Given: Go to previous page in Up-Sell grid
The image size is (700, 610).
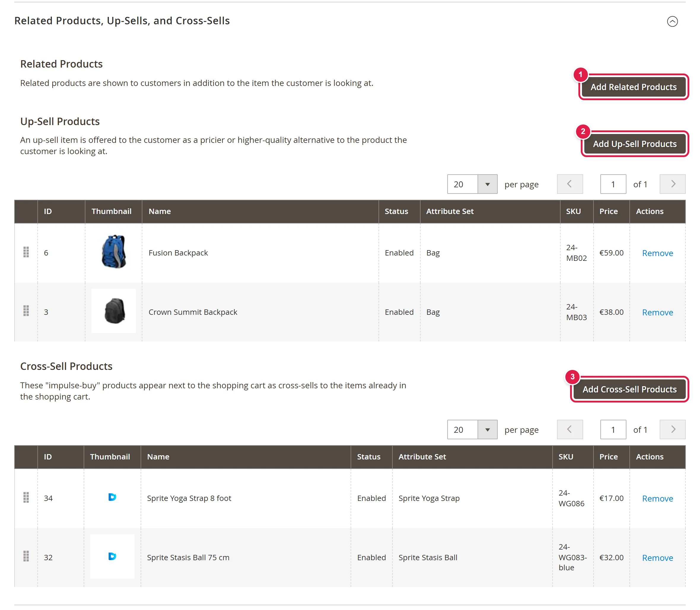Looking at the screenshot, I should [x=569, y=184].
